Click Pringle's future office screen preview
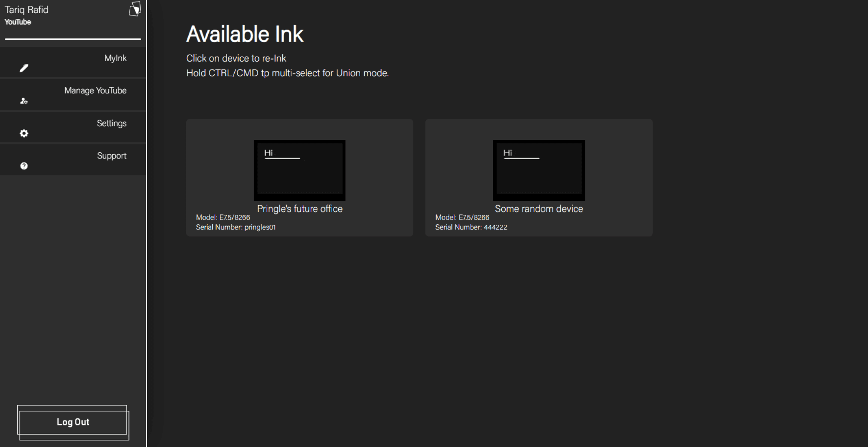868x447 pixels. tap(299, 170)
